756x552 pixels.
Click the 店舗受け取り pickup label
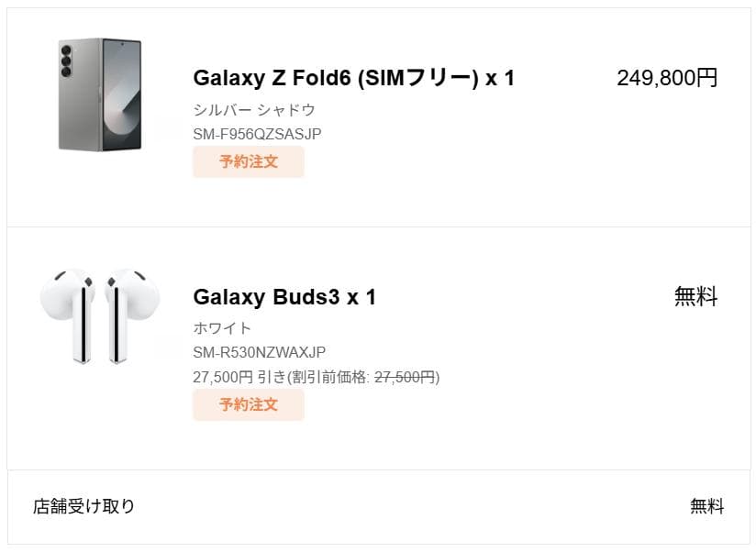84,506
